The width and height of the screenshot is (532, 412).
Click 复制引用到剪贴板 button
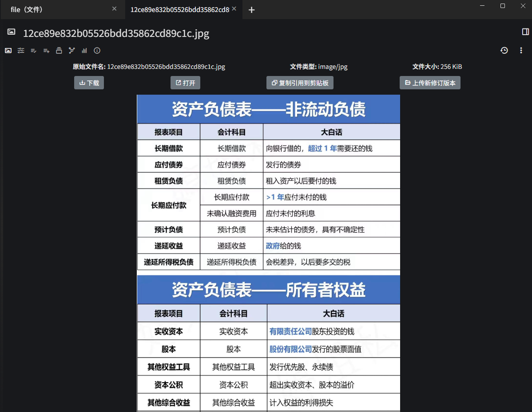pos(300,83)
